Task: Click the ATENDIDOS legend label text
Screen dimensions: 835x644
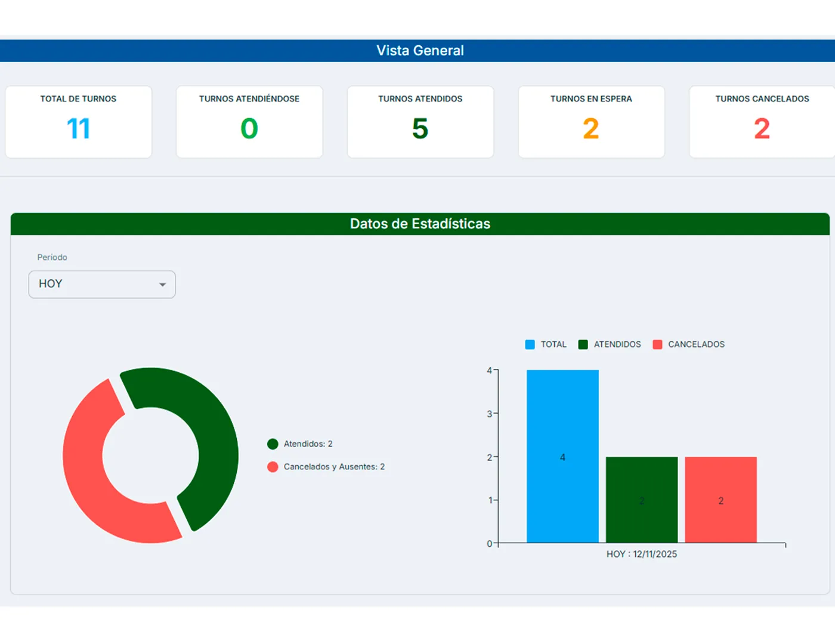Action: click(x=617, y=345)
